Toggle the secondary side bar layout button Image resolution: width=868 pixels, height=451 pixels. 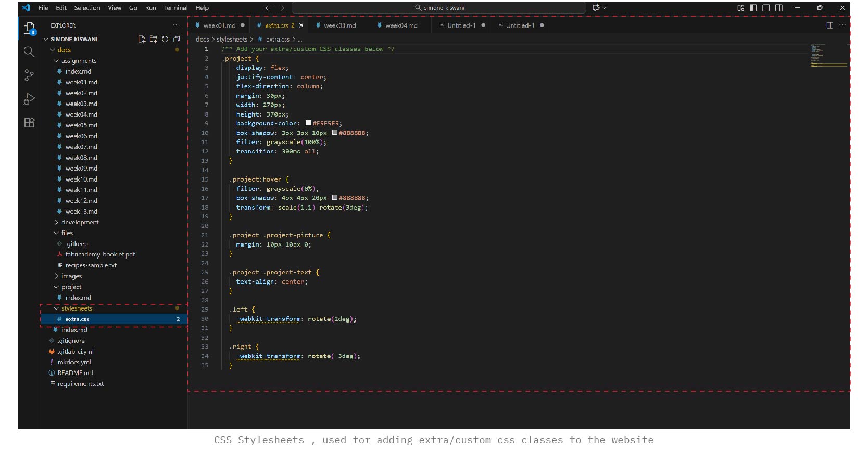[779, 8]
